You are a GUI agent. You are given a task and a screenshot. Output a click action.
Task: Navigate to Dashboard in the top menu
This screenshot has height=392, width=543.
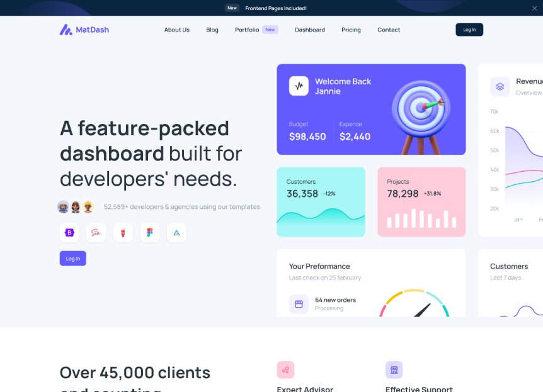310,30
